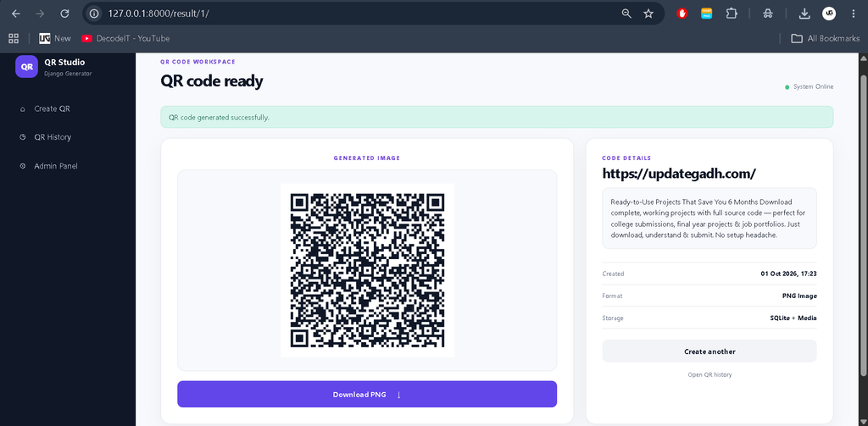
Task: Click the 'QR code ready' heading
Action: coord(211,81)
